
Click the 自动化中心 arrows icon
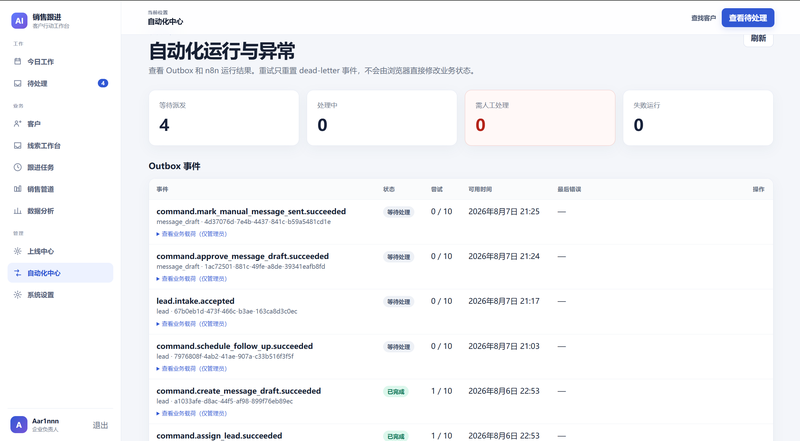17,273
